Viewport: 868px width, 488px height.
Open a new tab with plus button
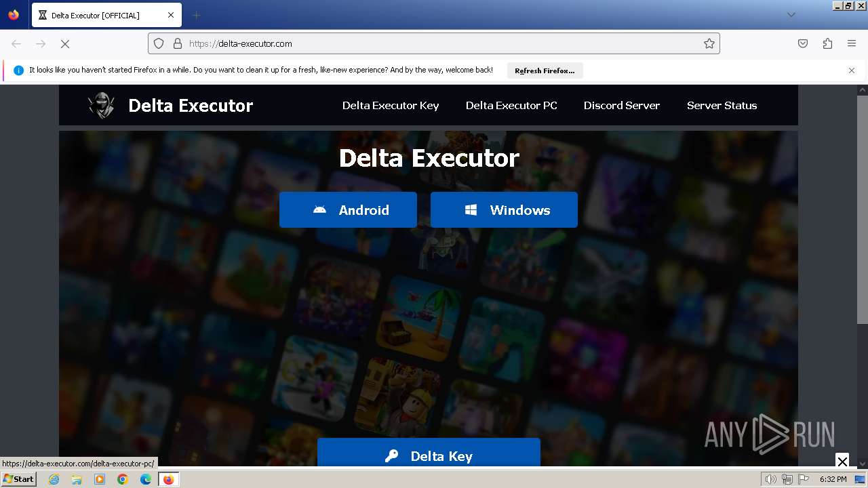tap(196, 15)
